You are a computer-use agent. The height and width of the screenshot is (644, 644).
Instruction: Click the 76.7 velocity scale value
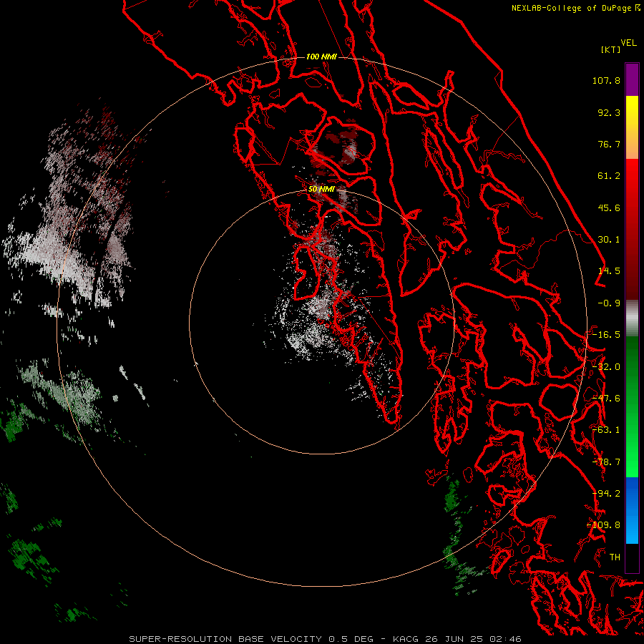coord(609,144)
